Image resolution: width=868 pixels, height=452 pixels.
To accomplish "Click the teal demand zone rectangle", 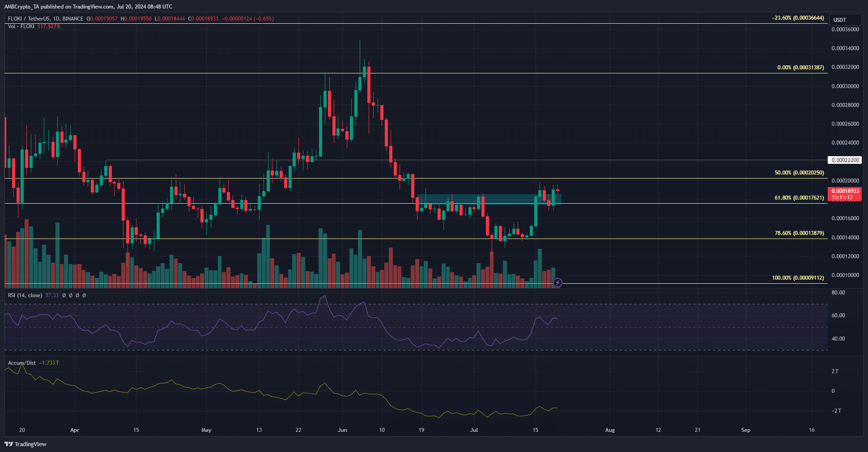I will (x=489, y=199).
